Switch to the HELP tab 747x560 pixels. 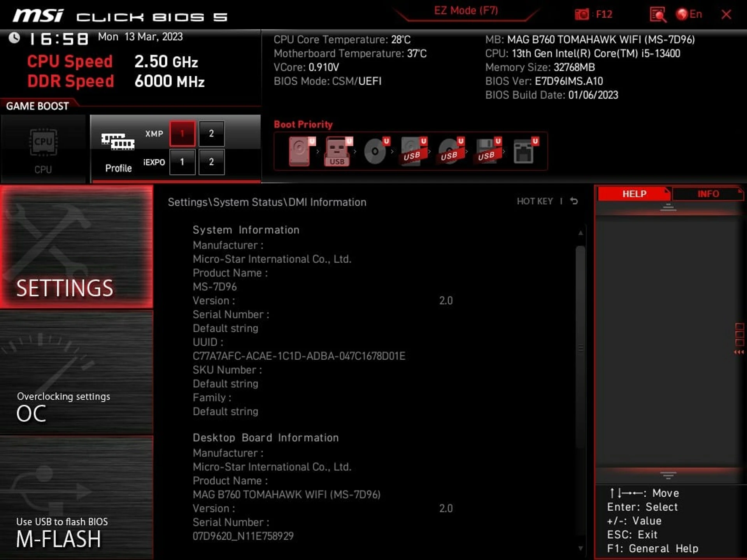634,194
